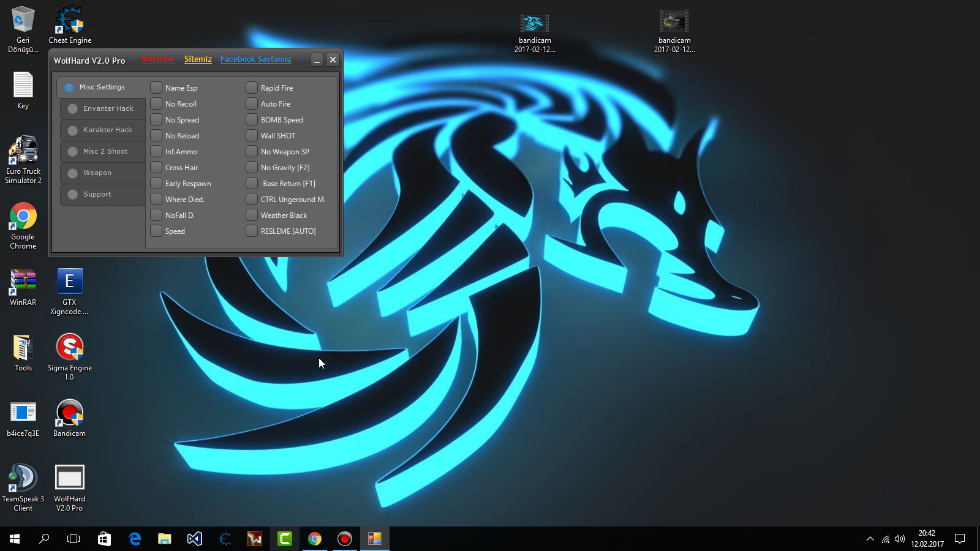Viewport: 980px width, 551px height.
Task: Enable the No Recoil checkbox
Action: tap(156, 103)
